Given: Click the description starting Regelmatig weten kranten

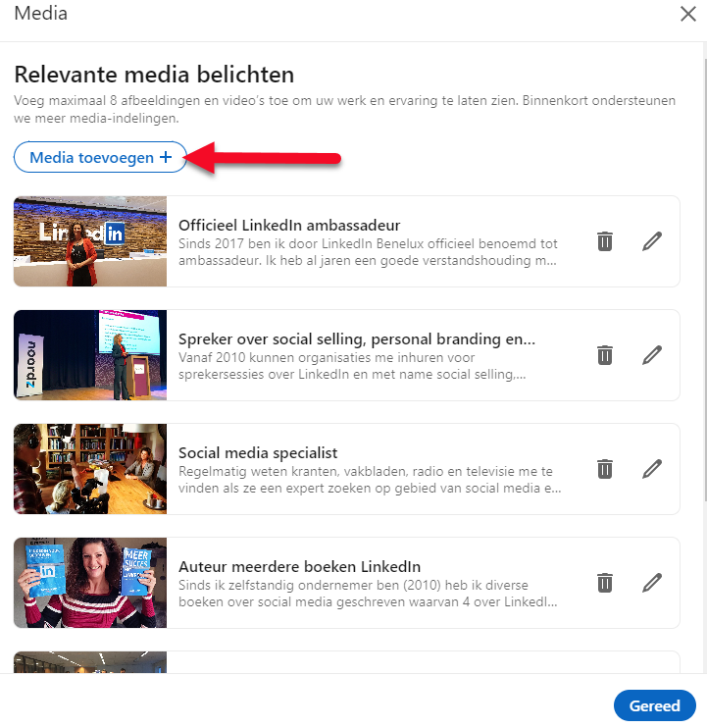Looking at the screenshot, I should tap(370, 480).
